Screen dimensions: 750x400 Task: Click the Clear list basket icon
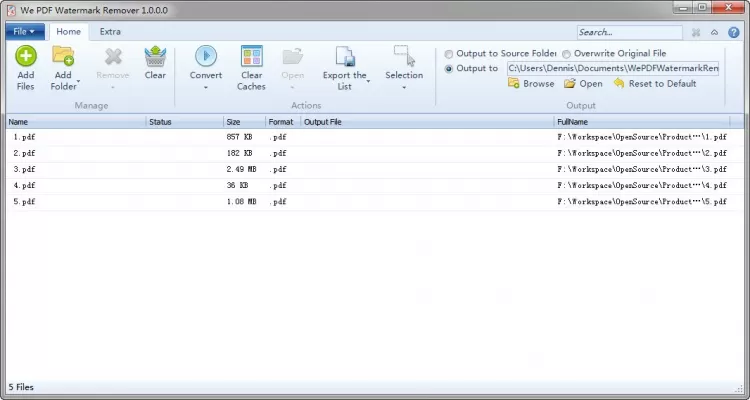click(x=155, y=57)
